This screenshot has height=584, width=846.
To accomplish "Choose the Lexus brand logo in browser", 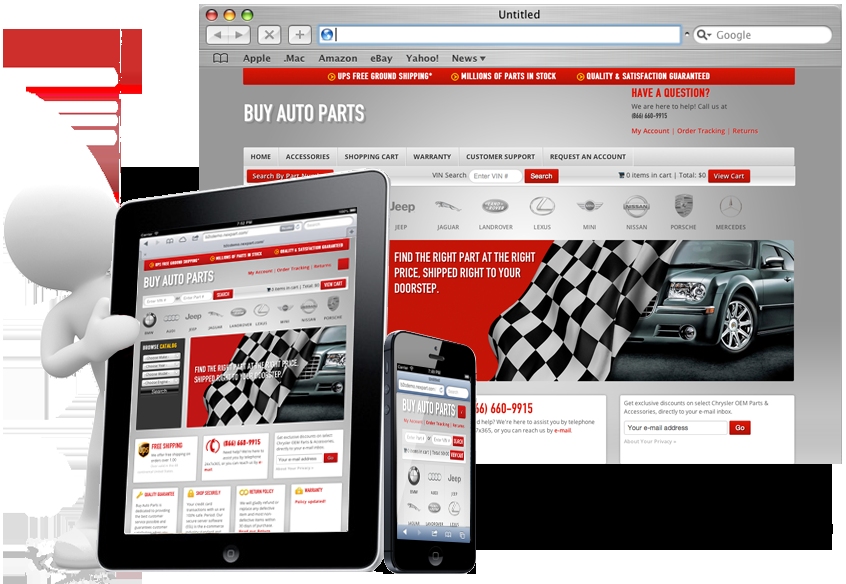I will 542,206.
